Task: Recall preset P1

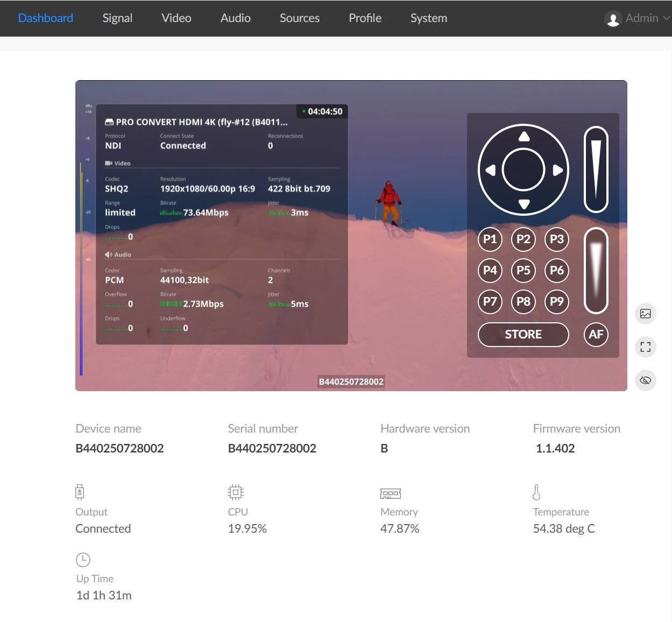Action: pos(490,239)
